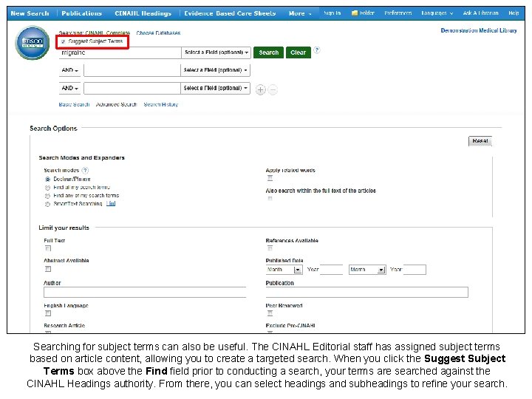Open the end Month dropdown for Published Date
This screenshot has width=532, height=399.
click(367, 270)
